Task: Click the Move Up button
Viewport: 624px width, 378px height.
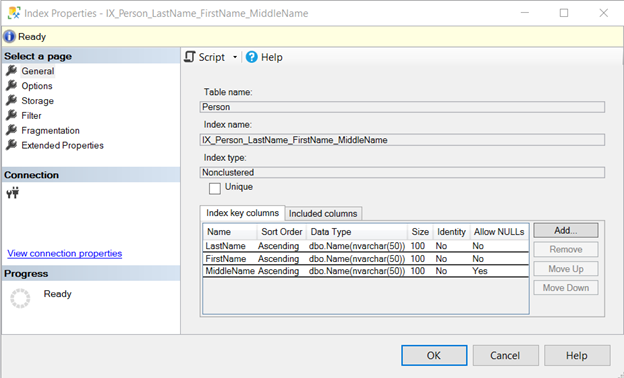Action: pyautogui.click(x=566, y=269)
